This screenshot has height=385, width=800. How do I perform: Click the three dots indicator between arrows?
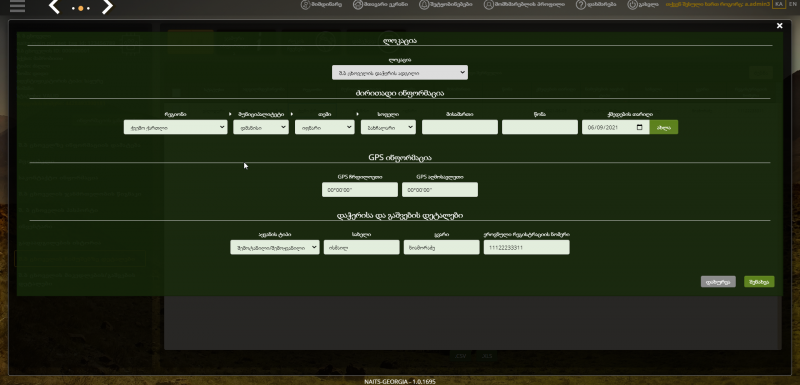81,9
